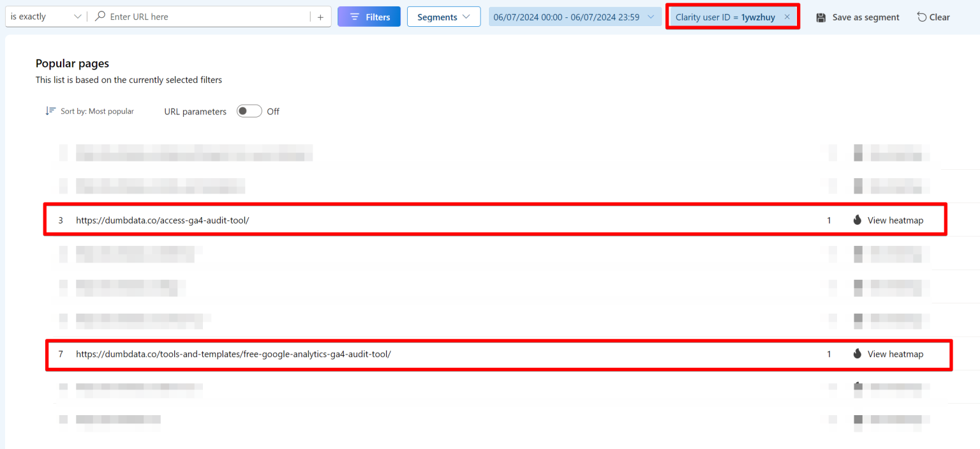Remove the Clarity user ID filter via its X icon

787,17
